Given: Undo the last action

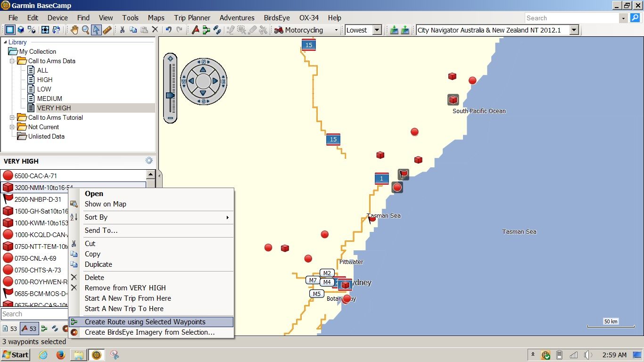Looking at the screenshot, I should 168,30.
